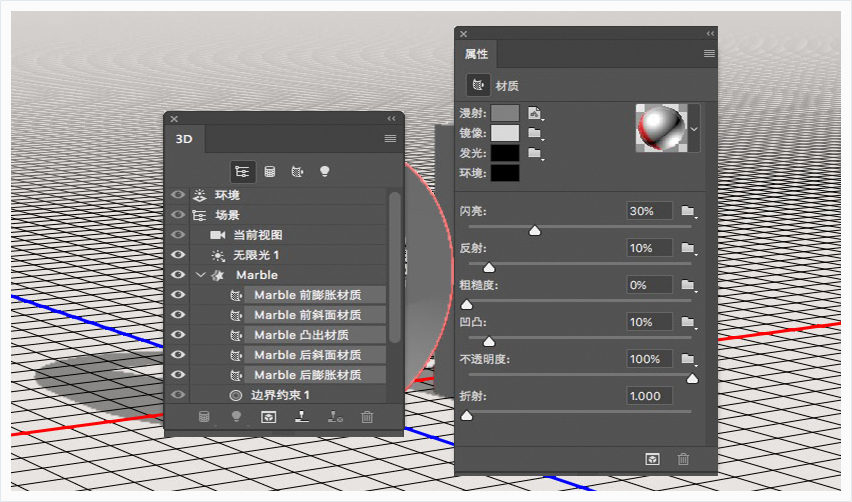Click the 折射 refraction value field
Screen dimensions: 852x502
[649, 396]
